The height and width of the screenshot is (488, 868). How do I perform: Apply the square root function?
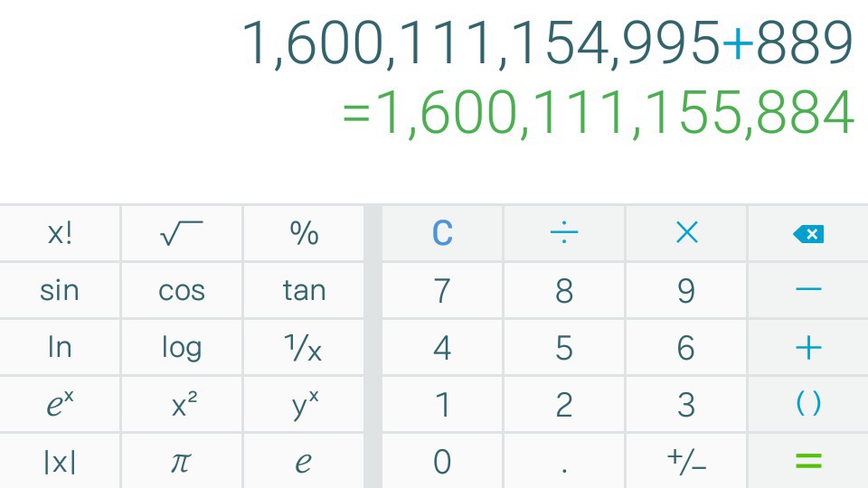click(182, 233)
